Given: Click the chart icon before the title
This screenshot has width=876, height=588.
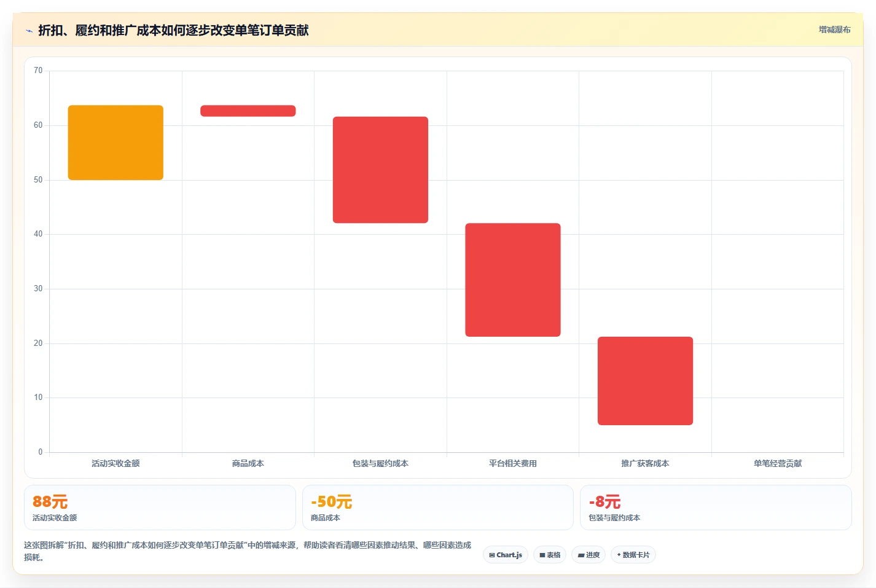Looking at the screenshot, I should coord(29,31).
